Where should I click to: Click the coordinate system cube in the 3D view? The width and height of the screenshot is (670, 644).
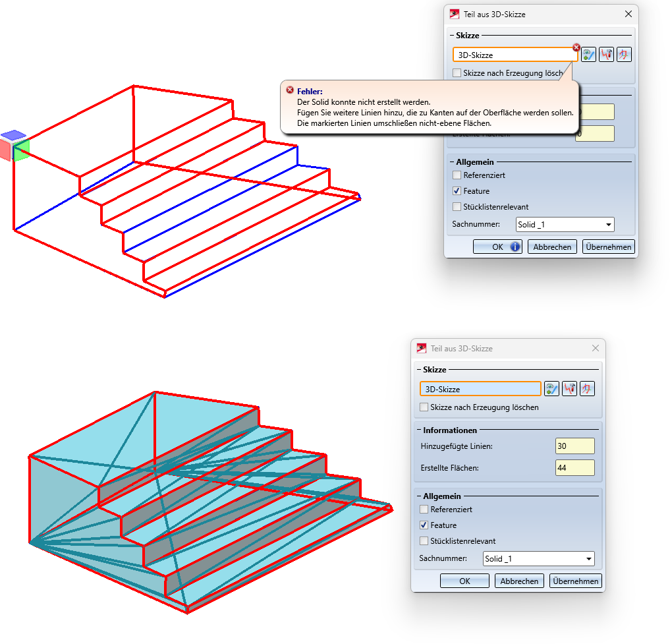[x=15, y=146]
